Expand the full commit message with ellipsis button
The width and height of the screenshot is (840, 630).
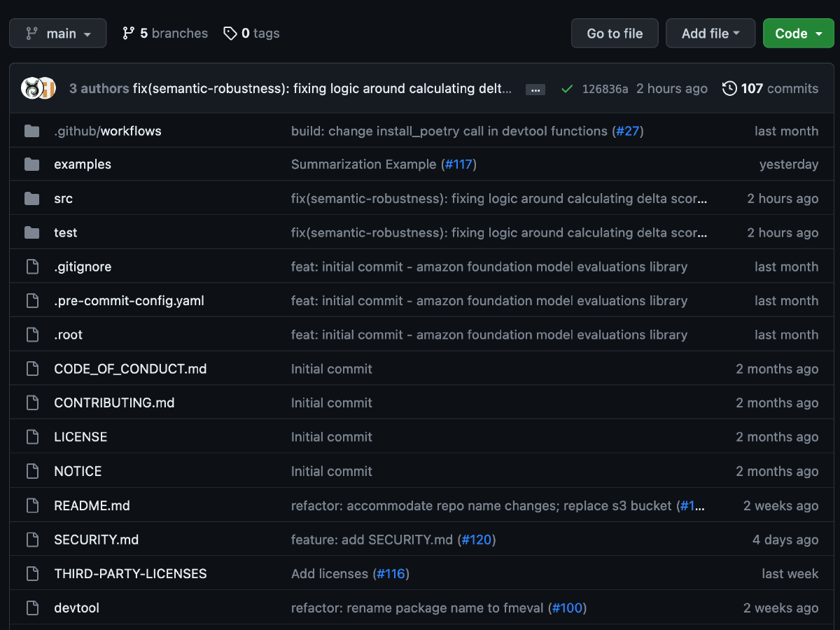tap(535, 89)
